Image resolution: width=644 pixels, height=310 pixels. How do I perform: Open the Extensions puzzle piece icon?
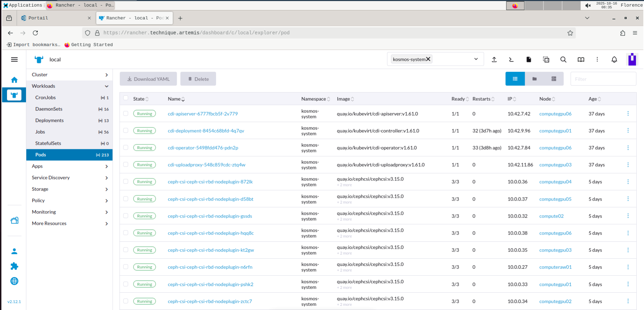[14, 266]
